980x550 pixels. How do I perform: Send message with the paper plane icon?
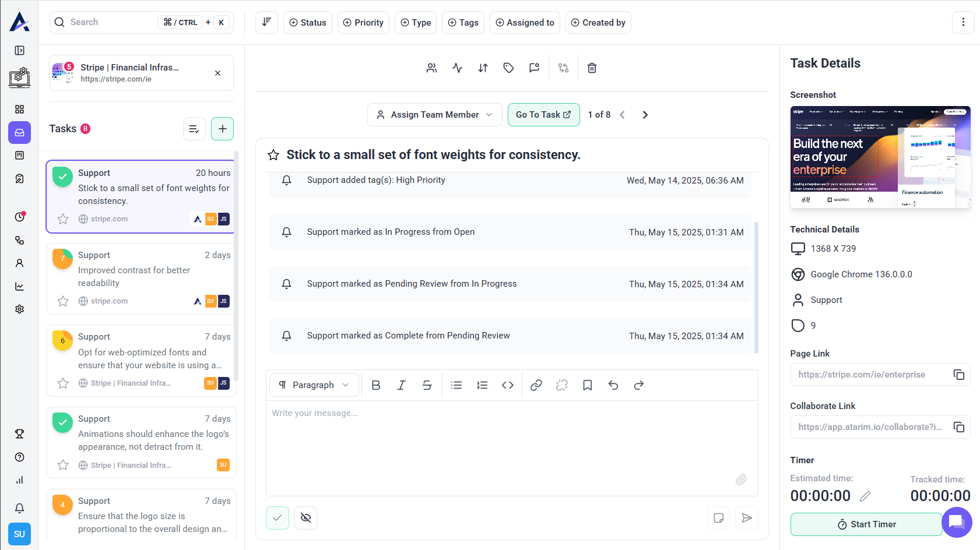747,518
